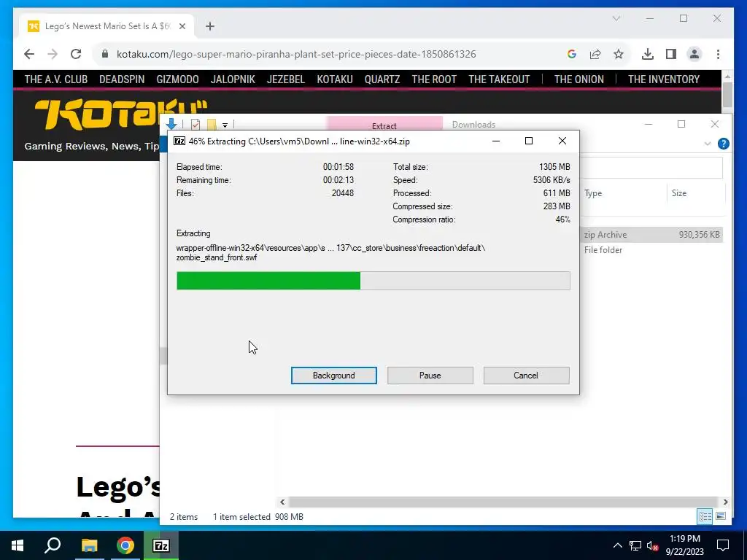Screen dimensions: 747x560
Task: Click Chrome page vertical scrollbar thumb
Action: 727,96
